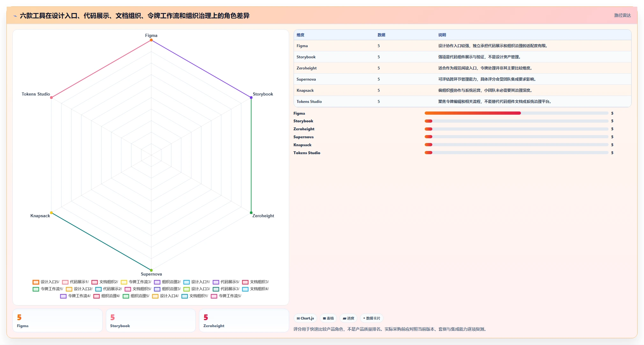Toggle the 设计入口1/ legend item

tap(197, 282)
